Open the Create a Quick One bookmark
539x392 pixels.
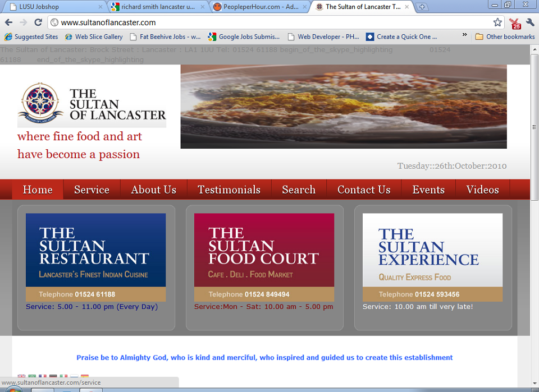(401, 36)
